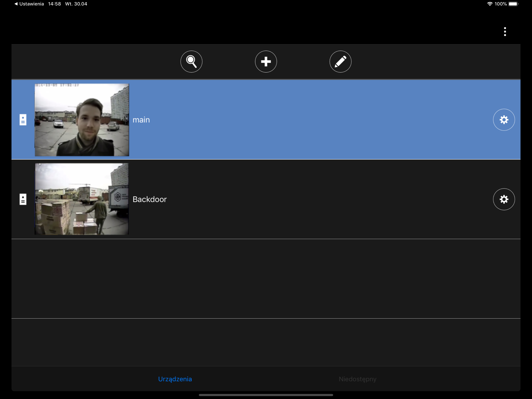Tap the home indicator bar
This screenshot has height=399, width=532.
[266, 395]
